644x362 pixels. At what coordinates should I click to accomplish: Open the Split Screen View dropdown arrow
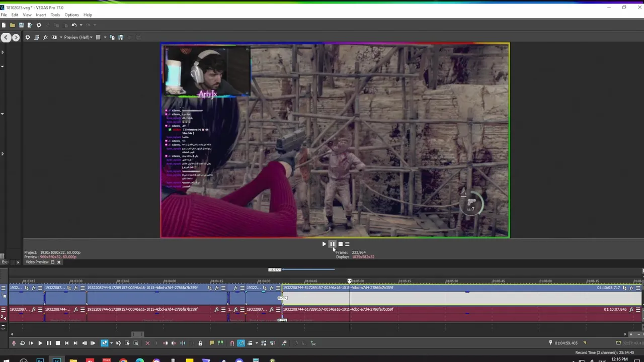tap(61, 37)
